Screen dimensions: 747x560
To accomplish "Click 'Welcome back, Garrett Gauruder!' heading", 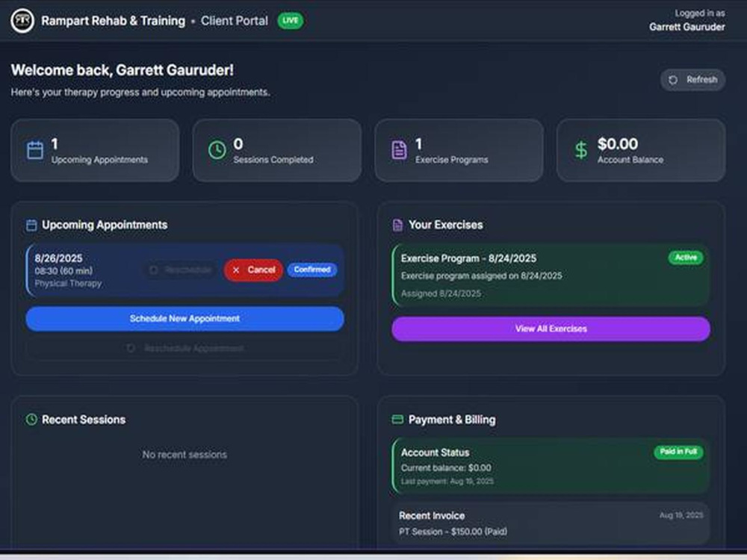I will 123,70.
